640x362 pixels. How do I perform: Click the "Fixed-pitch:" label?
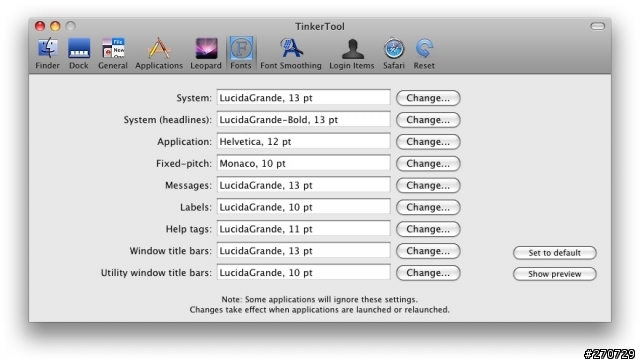(x=184, y=164)
